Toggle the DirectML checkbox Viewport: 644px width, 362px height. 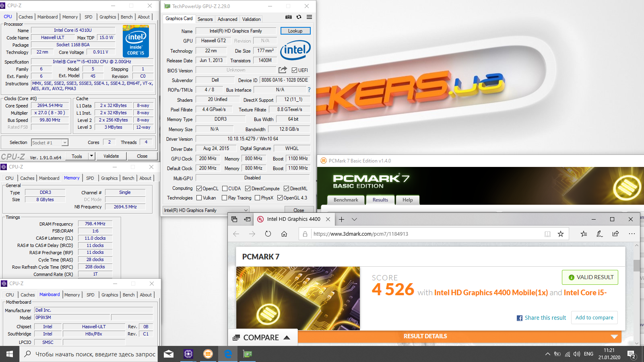pyautogui.click(x=286, y=188)
